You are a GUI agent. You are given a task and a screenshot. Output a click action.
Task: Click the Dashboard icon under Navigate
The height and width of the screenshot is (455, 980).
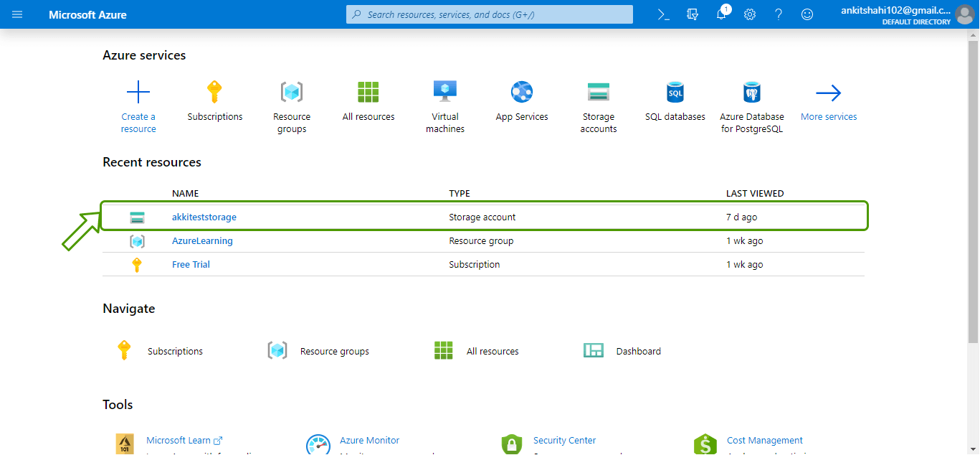(594, 350)
